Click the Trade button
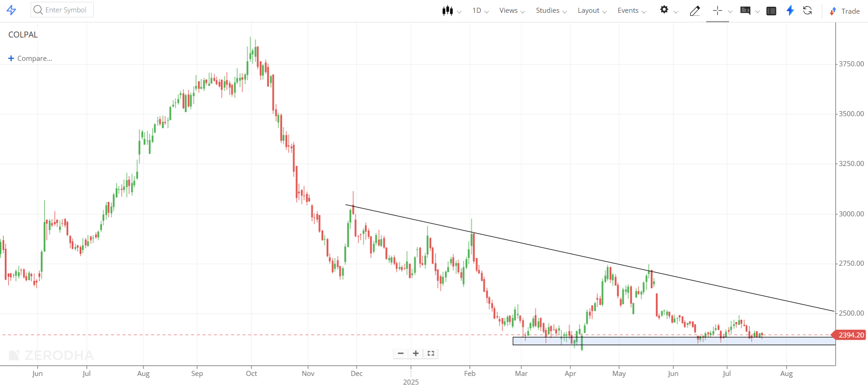Image resolution: width=868 pixels, height=386 pixels. click(845, 11)
